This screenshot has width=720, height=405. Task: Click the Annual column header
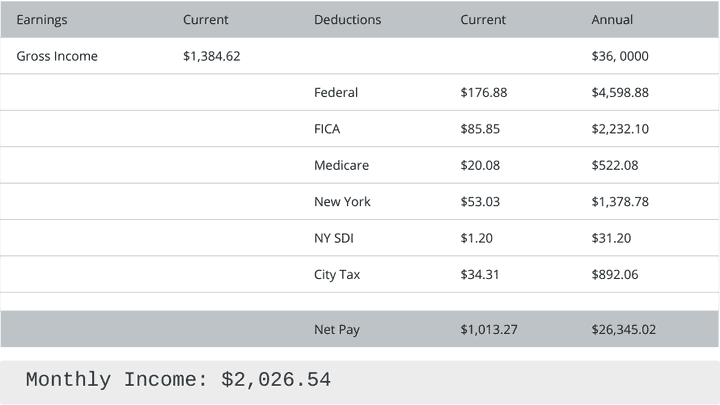point(612,20)
